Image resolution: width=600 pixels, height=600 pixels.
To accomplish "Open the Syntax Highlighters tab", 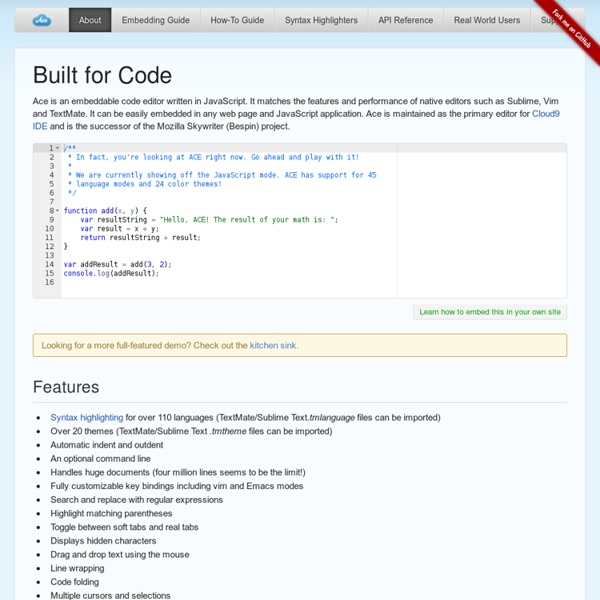I will [321, 20].
